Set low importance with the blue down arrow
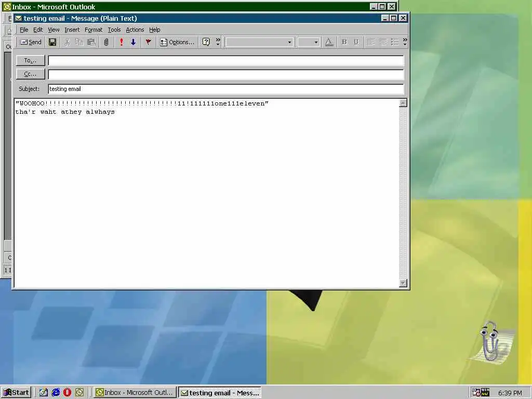Screen dimensions: 532x399 (x=133, y=42)
